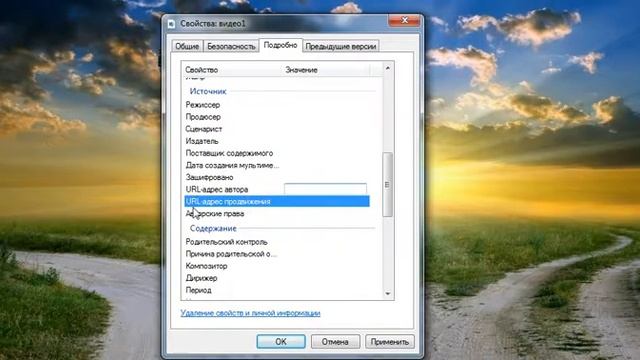Viewport: 640px width, 360px height.
Task: Select the Зашифровано row
Action: [277, 177]
